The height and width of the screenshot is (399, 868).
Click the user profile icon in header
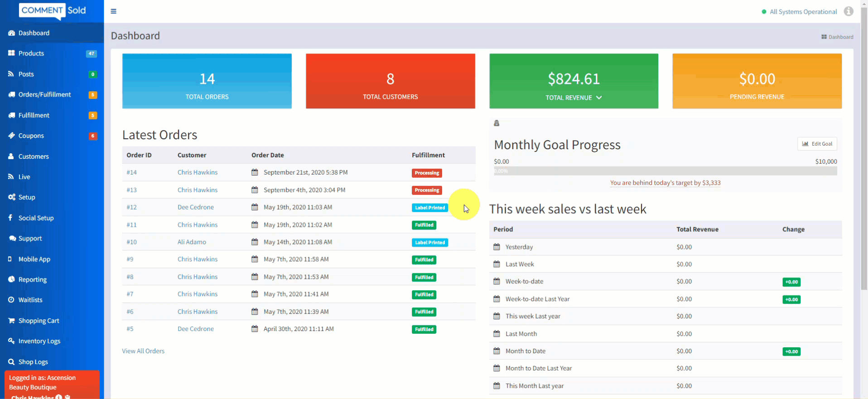pyautogui.click(x=848, y=11)
